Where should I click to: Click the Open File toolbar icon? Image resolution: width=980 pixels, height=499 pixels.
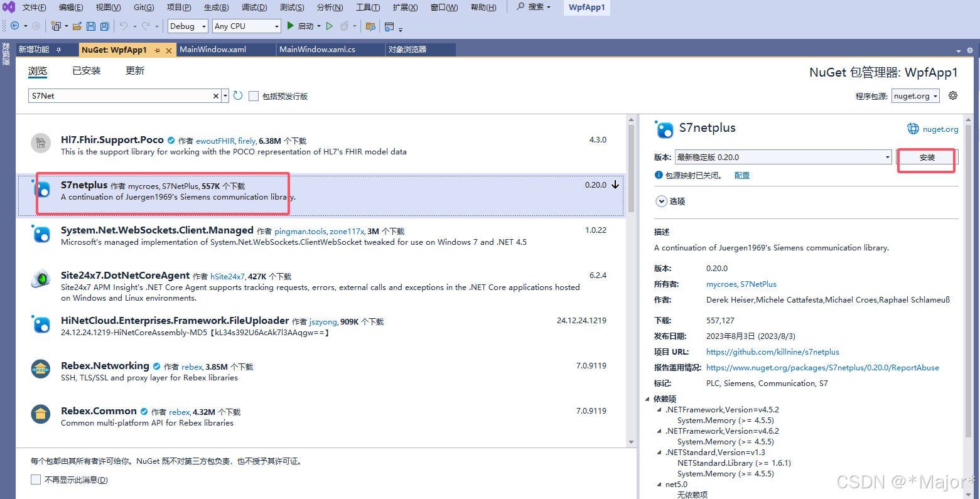tap(78, 26)
